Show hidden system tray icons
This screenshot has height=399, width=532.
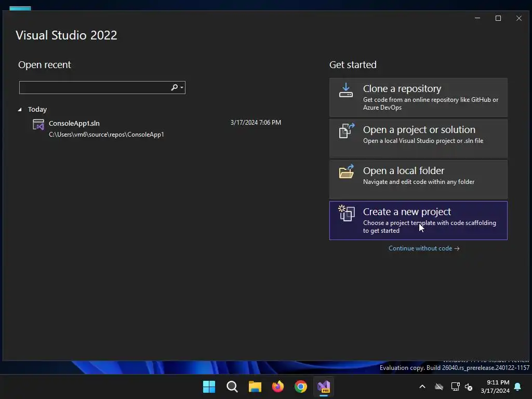click(422, 387)
